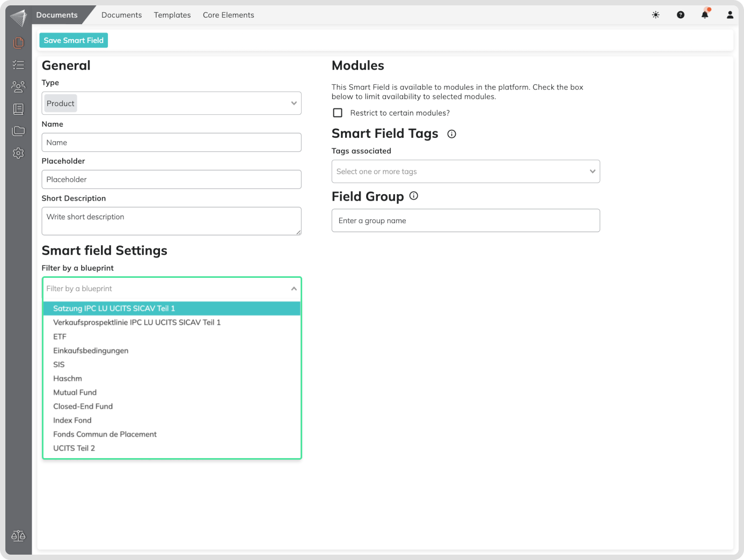Toggle the brightness theme icon

(x=655, y=15)
